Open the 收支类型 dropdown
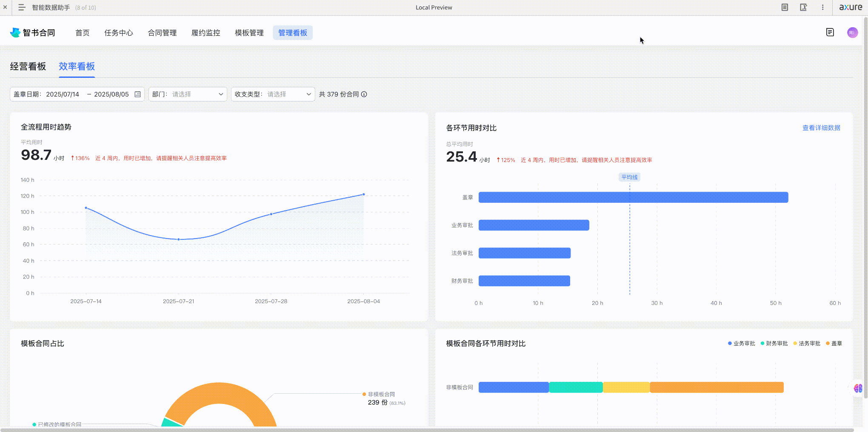The image size is (868, 432). pos(273,94)
